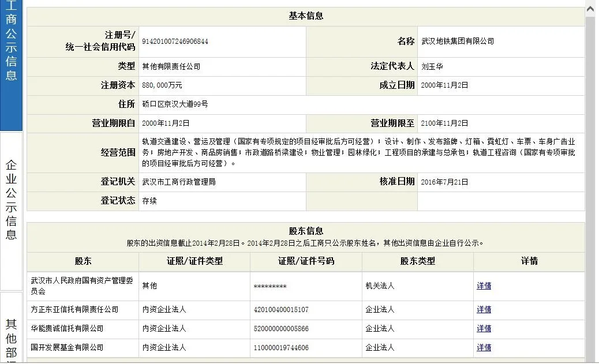Click the 证照/证件号码 column header
The height and width of the screenshot is (364, 599).
tap(305, 261)
